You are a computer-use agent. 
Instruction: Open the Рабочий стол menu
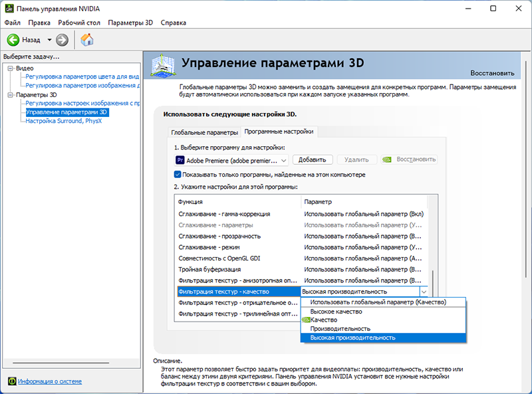coord(79,23)
